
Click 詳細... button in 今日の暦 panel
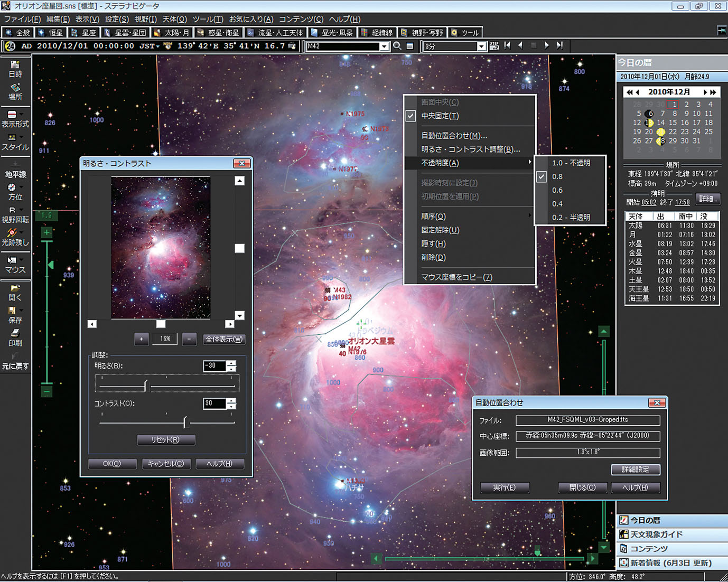tap(708, 199)
